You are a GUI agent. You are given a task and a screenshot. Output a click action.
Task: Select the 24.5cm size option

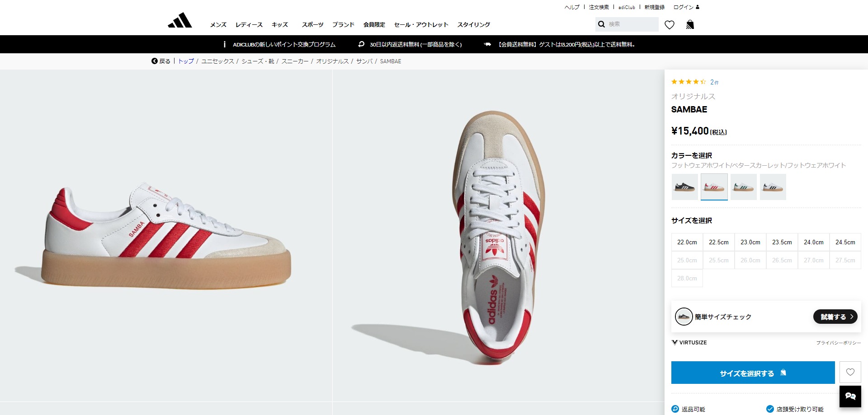click(845, 242)
